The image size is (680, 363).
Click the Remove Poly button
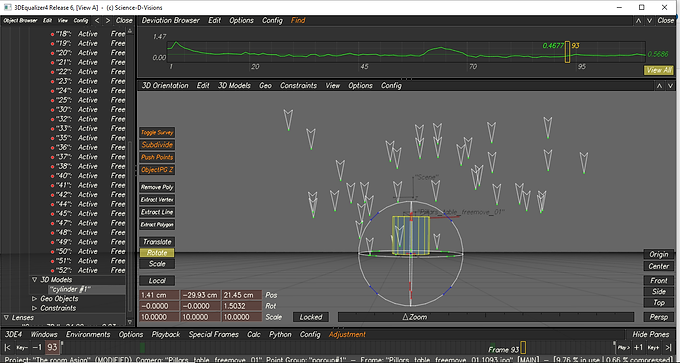157,187
